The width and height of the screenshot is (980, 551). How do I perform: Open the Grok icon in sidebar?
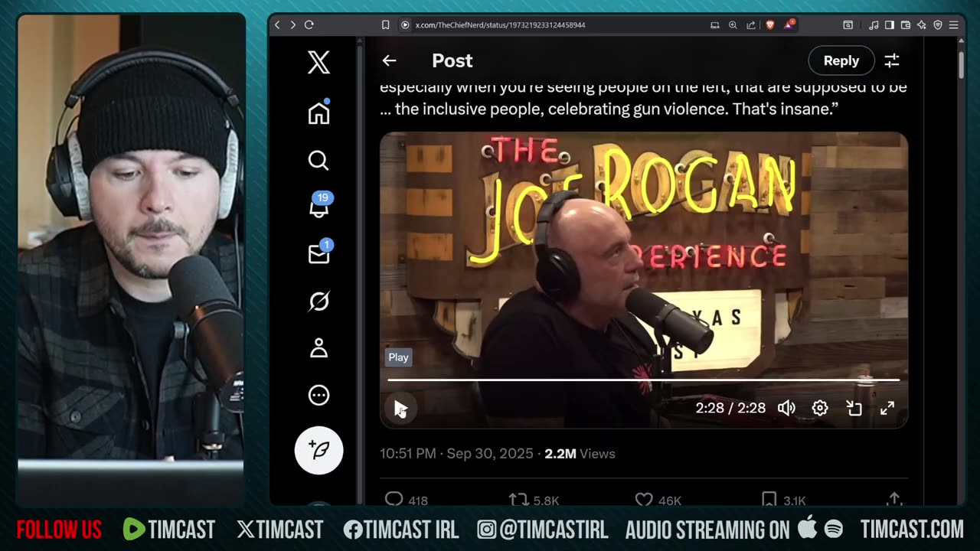click(318, 302)
